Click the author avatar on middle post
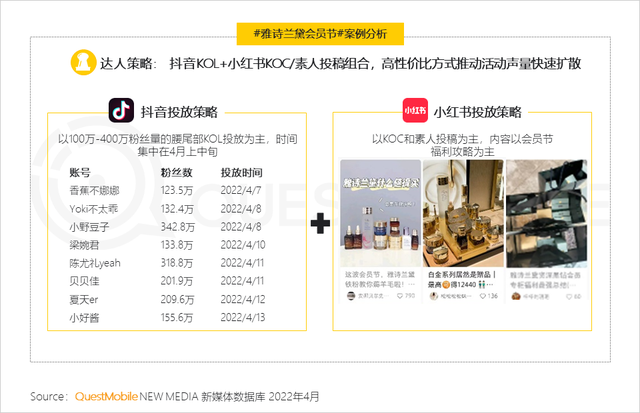This screenshot has width=640, height=413. pyautogui.click(x=434, y=296)
